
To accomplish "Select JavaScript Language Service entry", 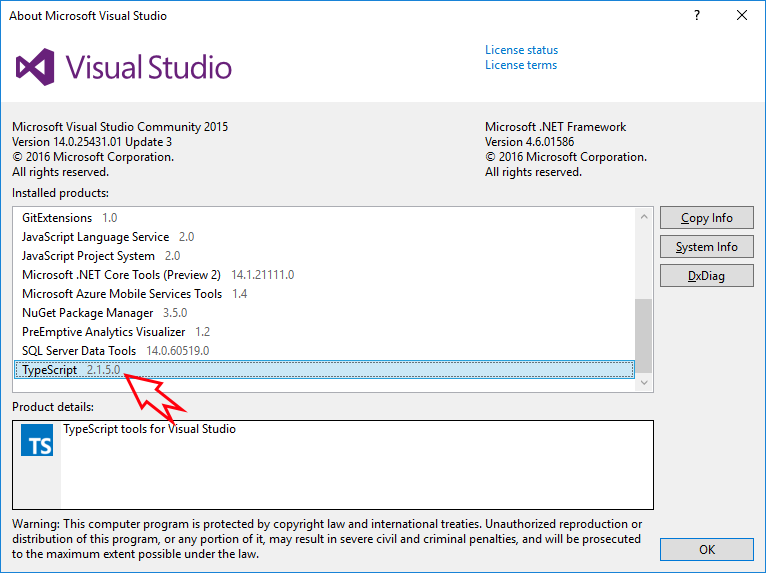I will (97, 237).
